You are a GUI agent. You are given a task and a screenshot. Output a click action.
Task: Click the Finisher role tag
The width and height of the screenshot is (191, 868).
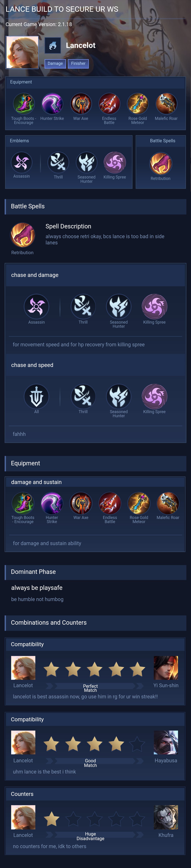pos(78,64)
